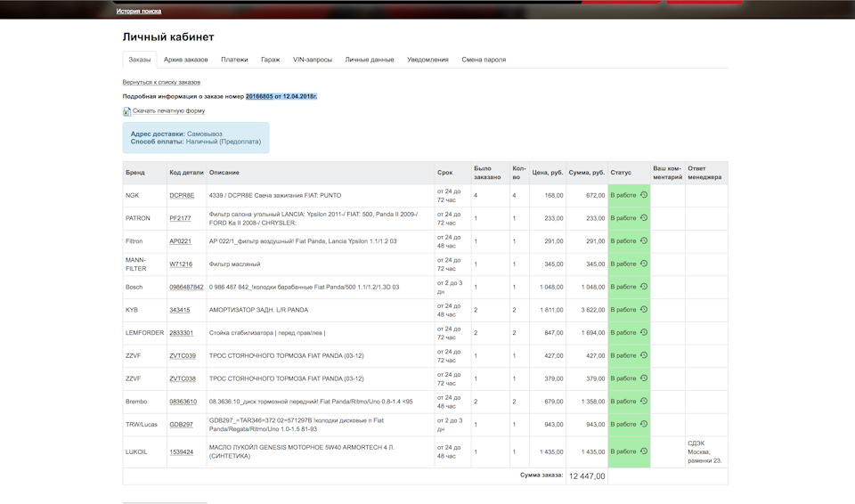Open the Личные данные tab
Viewport: 855px width, 504px height.
pos(369,60)
